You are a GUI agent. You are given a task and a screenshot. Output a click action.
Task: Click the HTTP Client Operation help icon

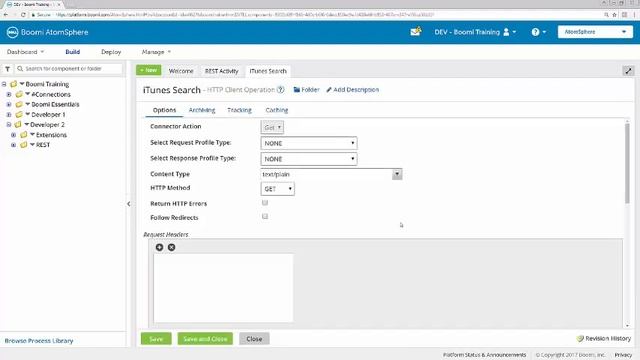280,90
